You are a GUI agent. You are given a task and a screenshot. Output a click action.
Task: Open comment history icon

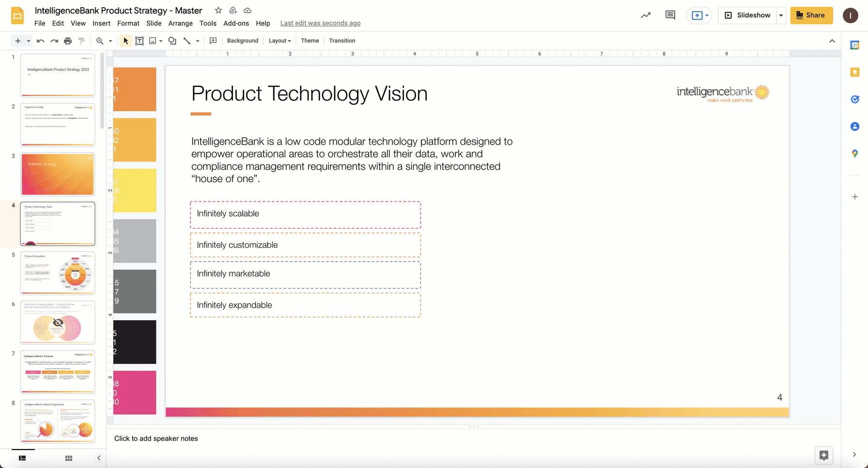pos(670,15)
